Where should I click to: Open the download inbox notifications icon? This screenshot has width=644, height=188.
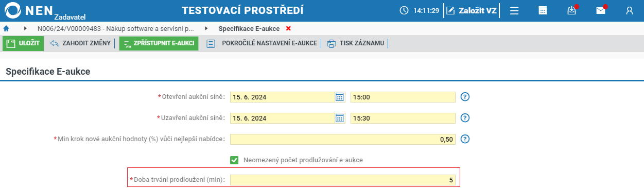[x=571, y=10]
